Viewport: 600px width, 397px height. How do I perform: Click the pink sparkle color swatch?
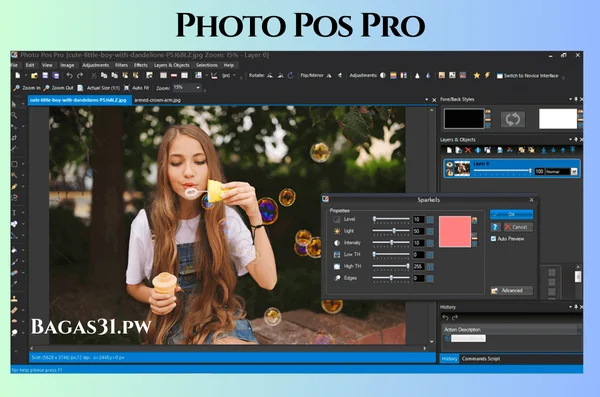[455, 232]
